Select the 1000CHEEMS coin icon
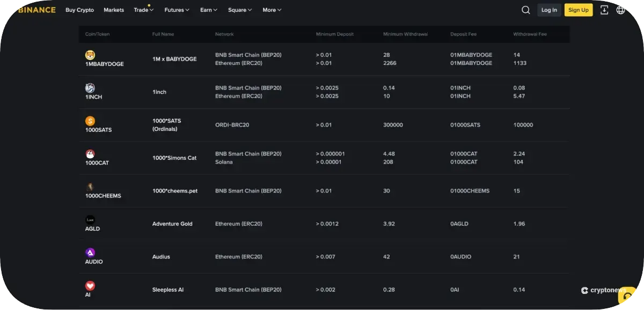 (x=90, y=187)
